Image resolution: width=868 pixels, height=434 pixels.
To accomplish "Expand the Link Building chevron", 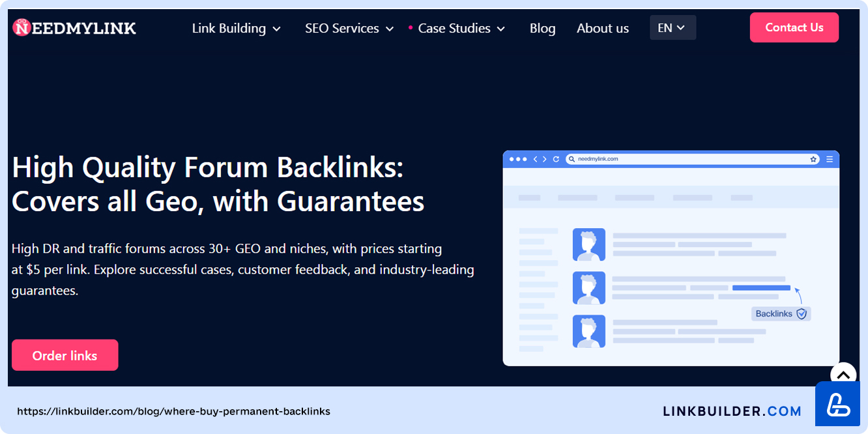I will pyautogui.click(x=276, y=29).
